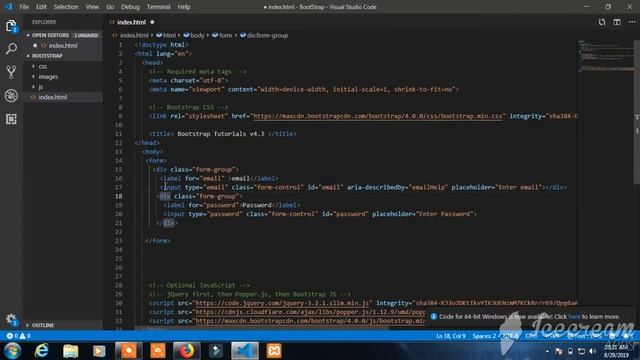Open Internet Explorer from the taskbar
Viewport: 640px width, 360px height.
[42, 351]
